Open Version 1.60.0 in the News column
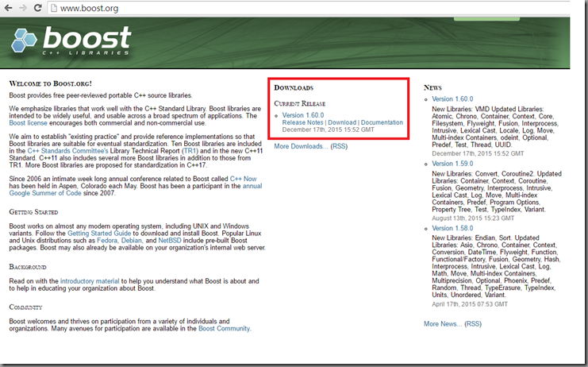 452,99
